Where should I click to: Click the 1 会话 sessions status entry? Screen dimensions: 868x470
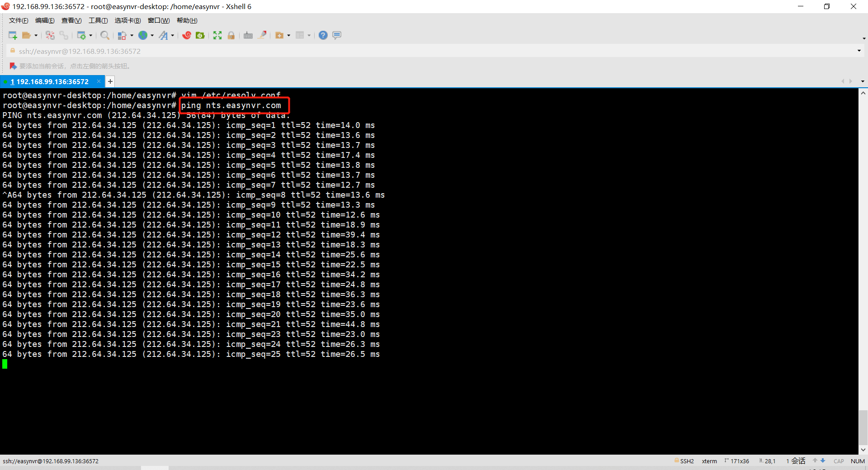tap(796, 461)
